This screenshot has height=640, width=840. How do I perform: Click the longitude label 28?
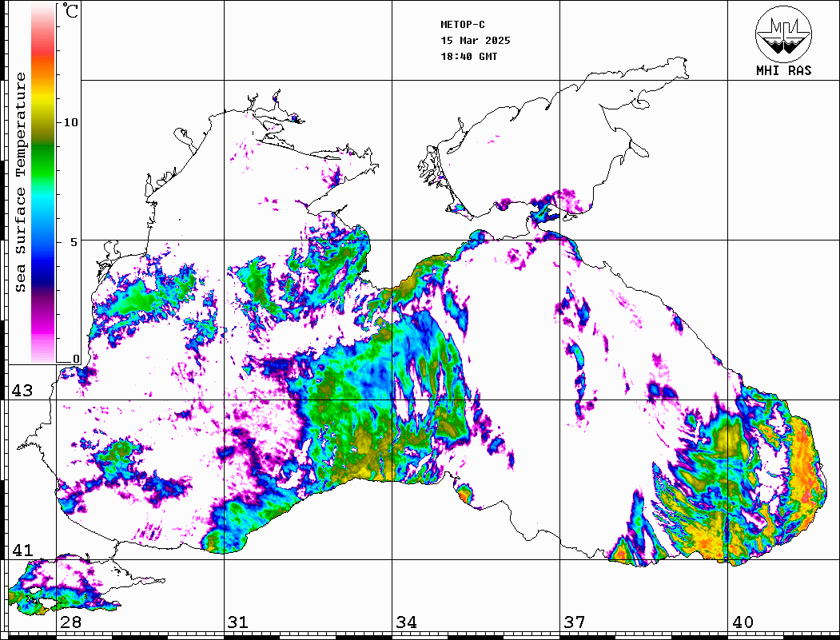(70, 622)
